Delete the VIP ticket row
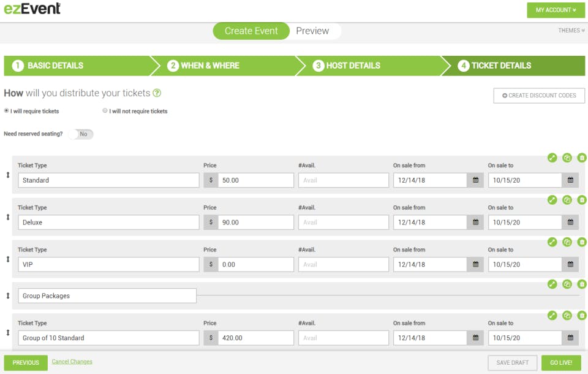Viewport: 588px width, 374px height. (582, 242)
